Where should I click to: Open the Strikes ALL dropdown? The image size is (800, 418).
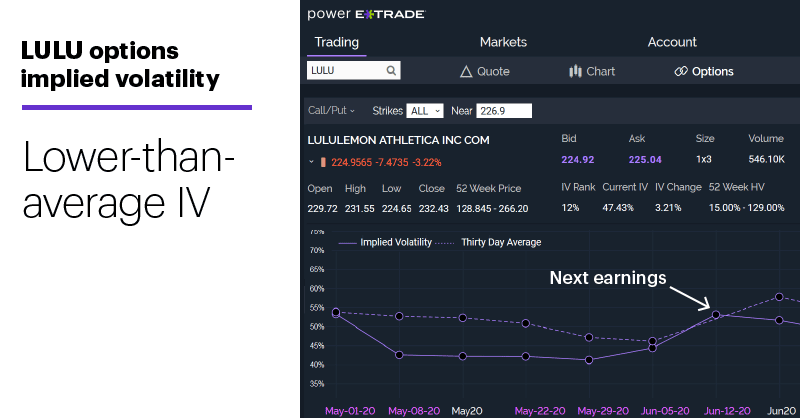[x=424, y=111]
